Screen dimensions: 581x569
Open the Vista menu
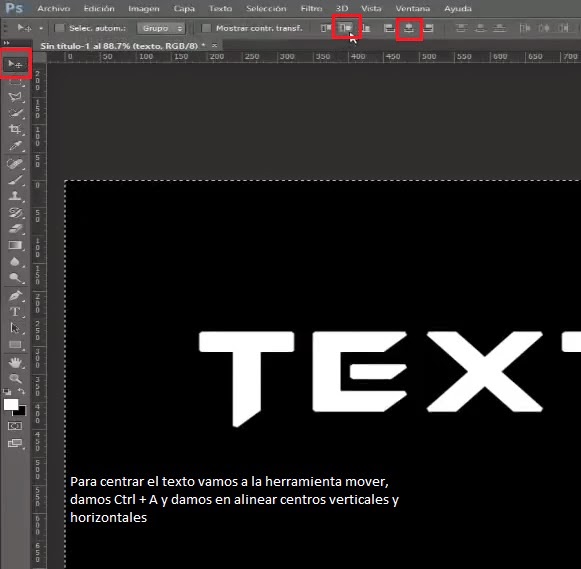click(x=371, y=9)
